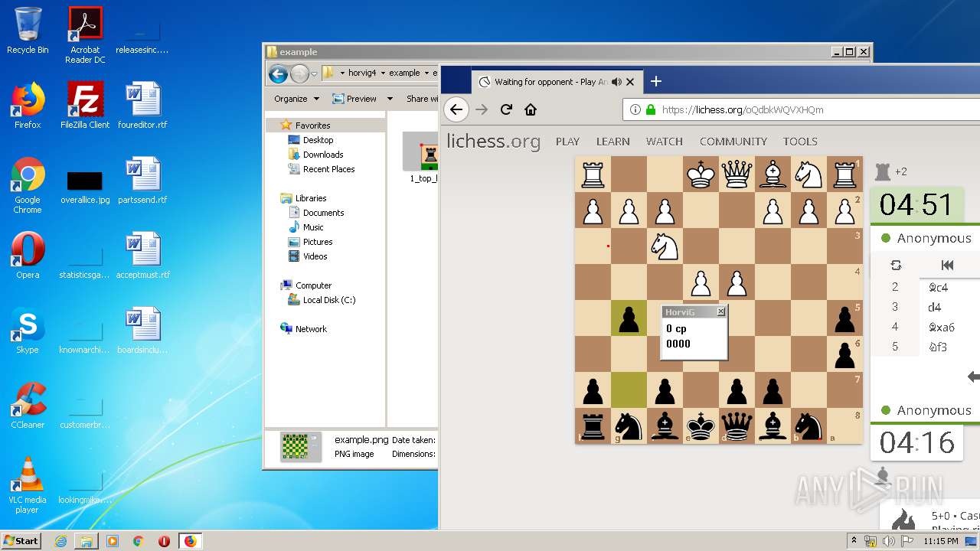Select the Recycle Bin desktop icon
Viewport: 980px width, 551px height.
point(28,31)
